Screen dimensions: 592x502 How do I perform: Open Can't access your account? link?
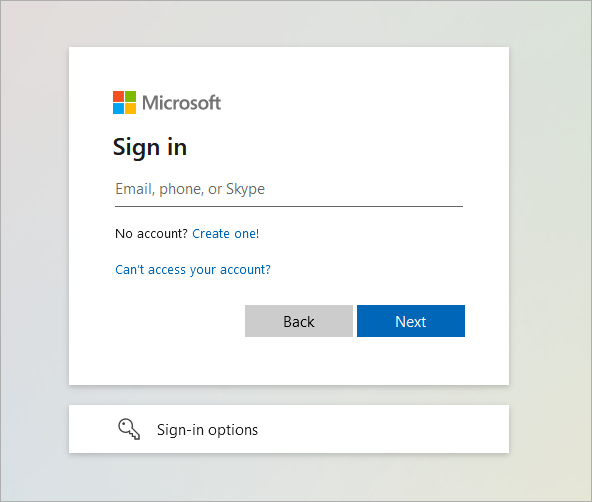[193, 269]
